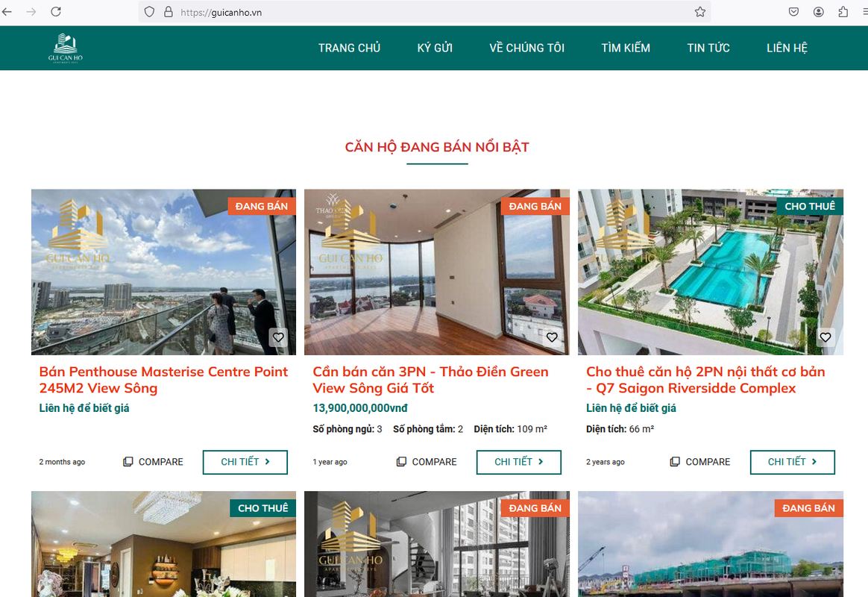Favorite the Penthouse Masterise Centre Point listing heart
Viewport: 868px width, 597px height.
(278, 337)
